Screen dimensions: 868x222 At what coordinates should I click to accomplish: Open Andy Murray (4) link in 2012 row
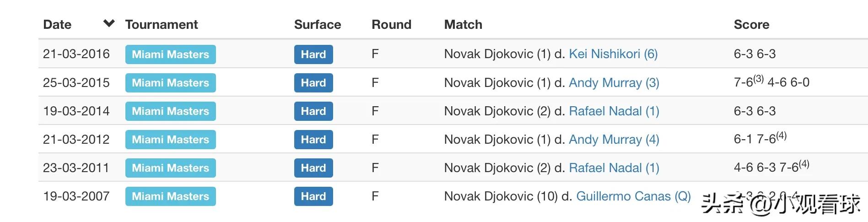[614, 140]
